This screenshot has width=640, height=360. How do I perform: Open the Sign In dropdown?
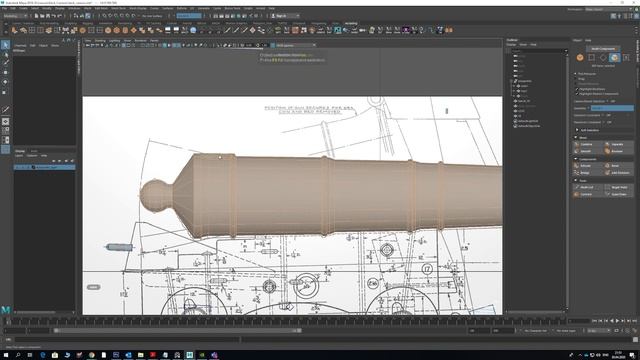pyautogui.click(x=286, y=16)
